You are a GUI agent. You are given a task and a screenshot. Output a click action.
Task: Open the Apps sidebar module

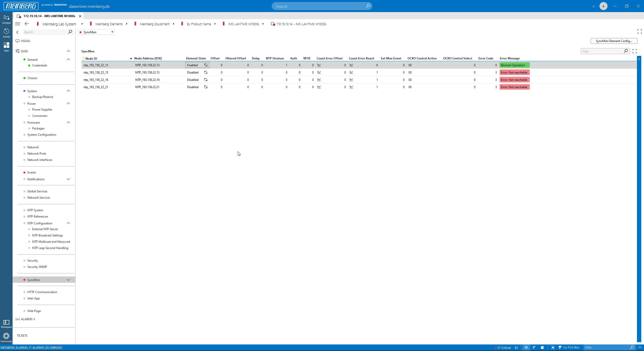[6, 47]
